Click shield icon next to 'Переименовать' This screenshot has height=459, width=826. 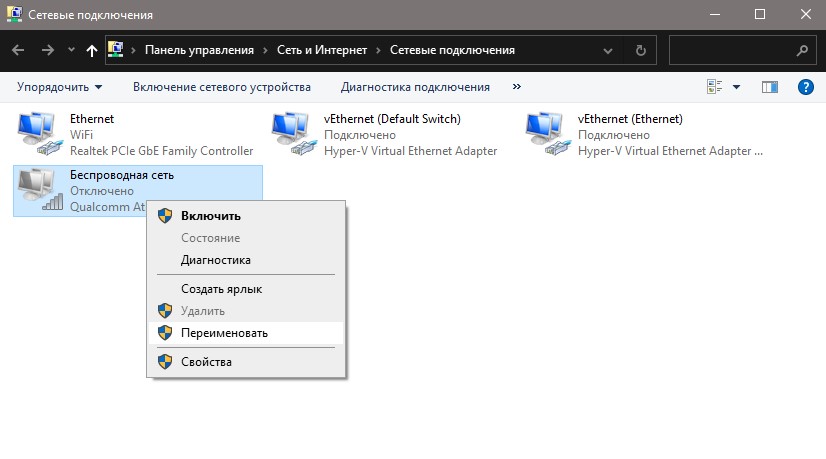click(x=165, y=333)
